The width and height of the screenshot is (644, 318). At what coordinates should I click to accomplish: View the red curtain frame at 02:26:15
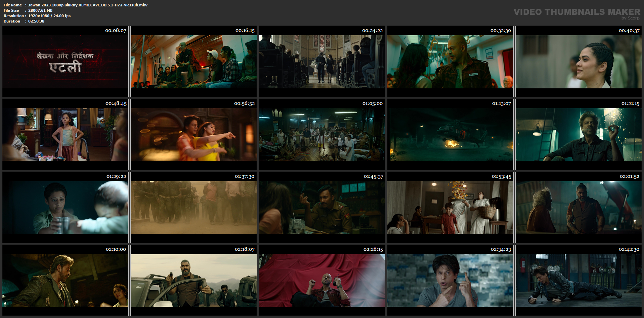[322, 280]
